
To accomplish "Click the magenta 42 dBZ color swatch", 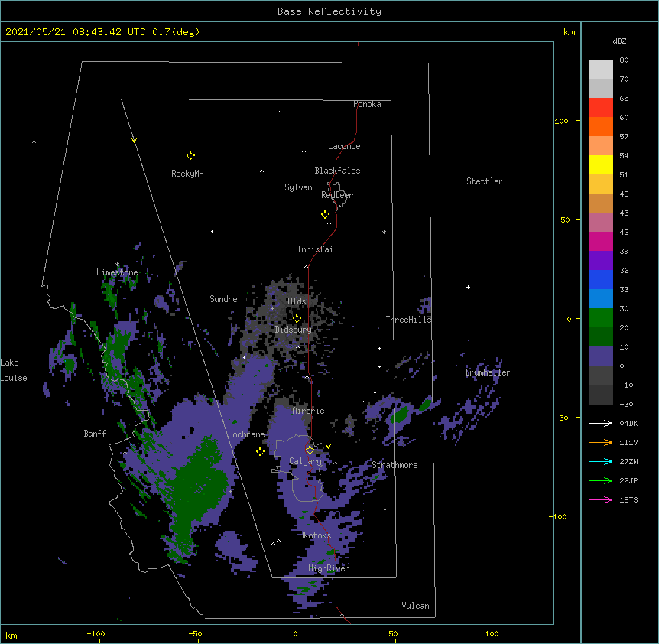I will click(x=601, y=241).
